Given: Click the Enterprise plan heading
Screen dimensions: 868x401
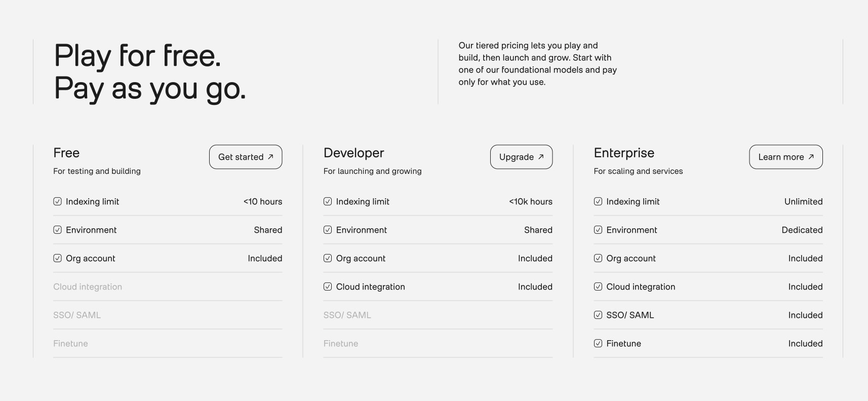Looking at the screenshot, I should pos(624,153).
